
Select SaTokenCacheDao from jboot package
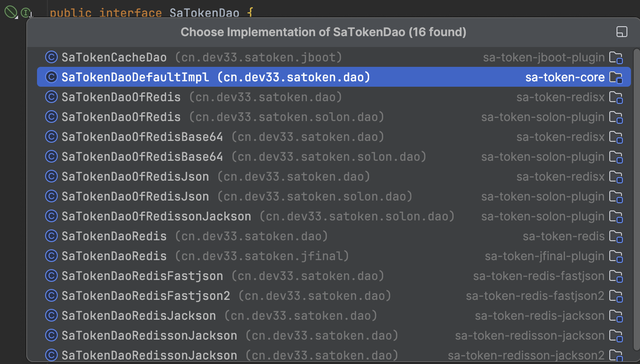point(334,57)
